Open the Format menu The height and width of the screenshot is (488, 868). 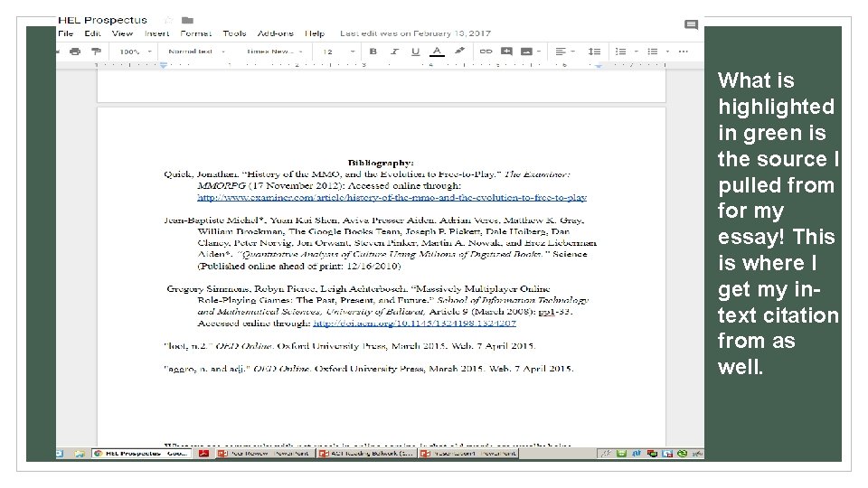coord(196,33)
